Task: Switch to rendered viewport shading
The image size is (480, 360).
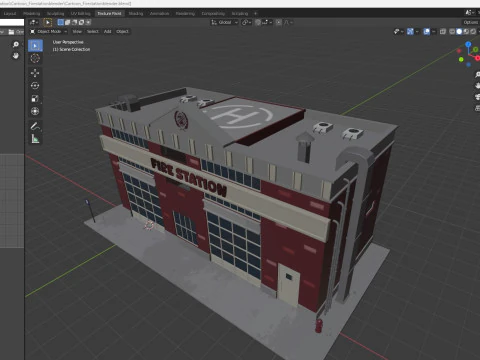Action: click(473, 31)
